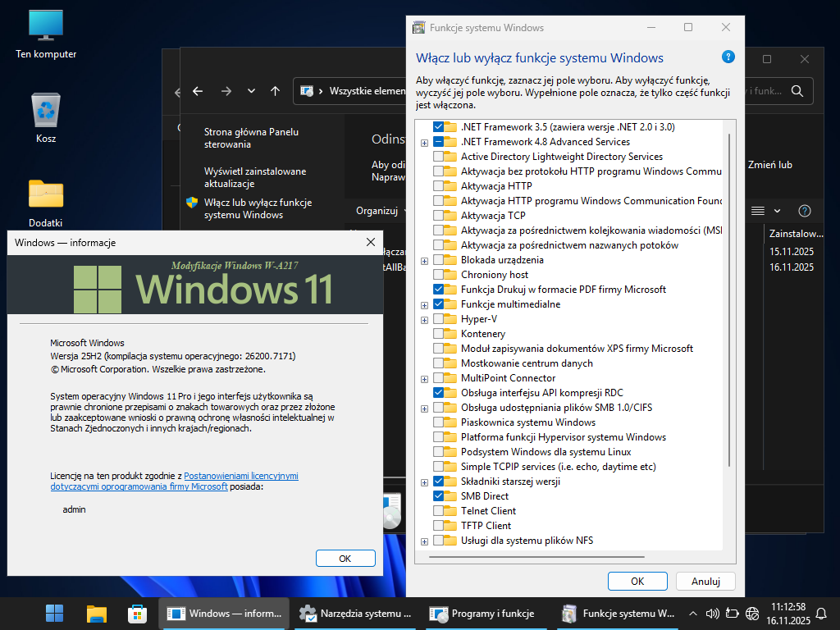Uncheck the SMB Direct checkbox

coord(439,496)
